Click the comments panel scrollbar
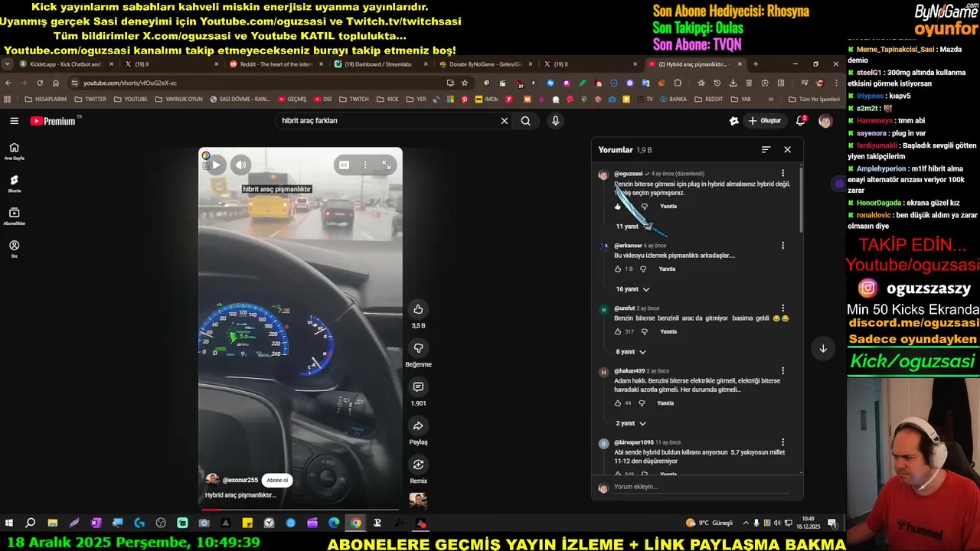Screen dimensions: 980x551 tap(801, 199)
